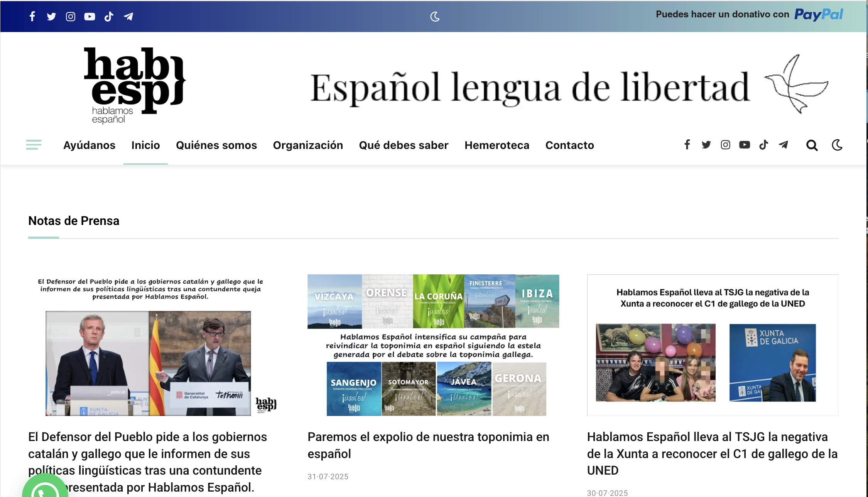Click Telegram icon in navigation row
The height and width of the screenshot is (497, 868).
[x=783, y=145]
